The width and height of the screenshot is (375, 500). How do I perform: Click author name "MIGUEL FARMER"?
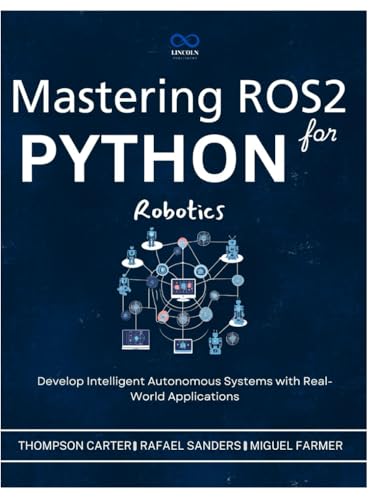tap(296, 446)
